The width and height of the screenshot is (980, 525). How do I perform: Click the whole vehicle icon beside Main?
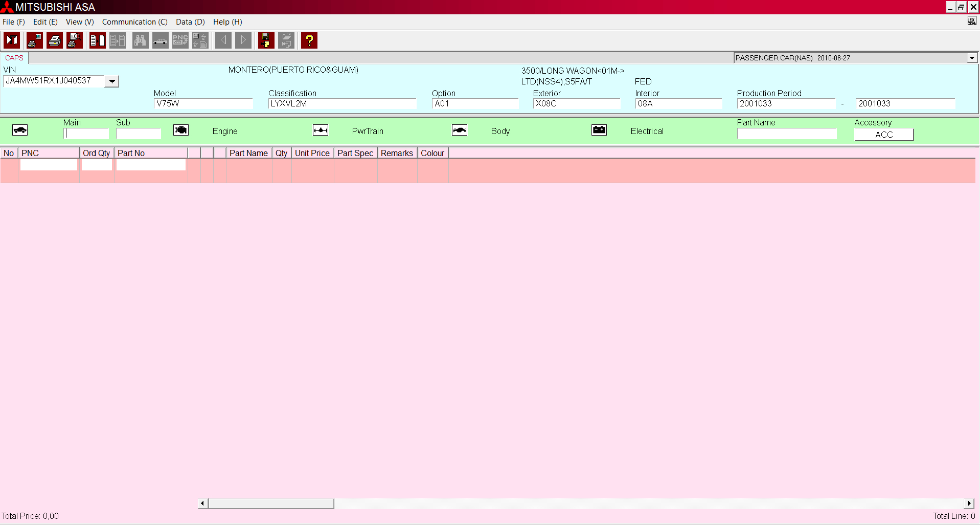pos(20,130)
